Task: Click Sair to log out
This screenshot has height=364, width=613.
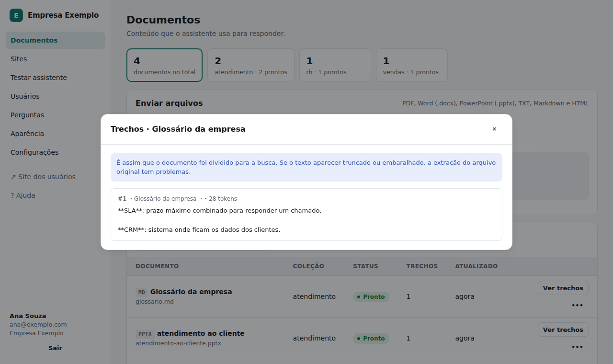Action: point(55,348)
